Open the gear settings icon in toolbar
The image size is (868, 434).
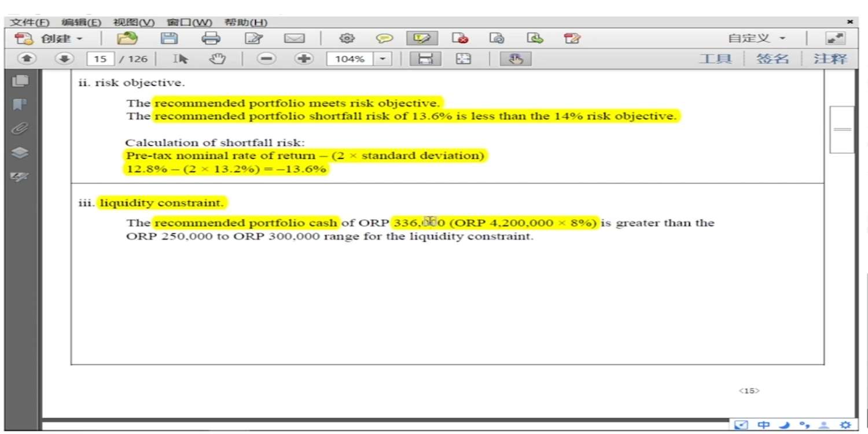pos(347,39)
